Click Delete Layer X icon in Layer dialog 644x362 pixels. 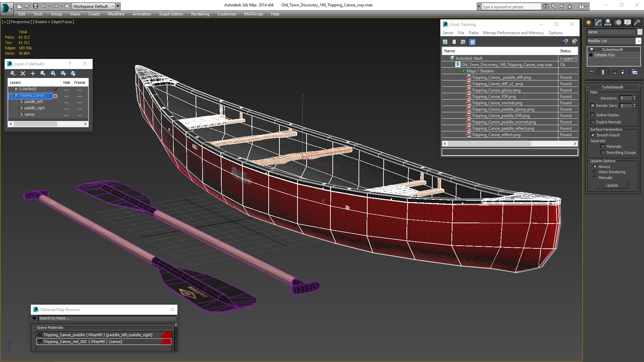(23, 73)
